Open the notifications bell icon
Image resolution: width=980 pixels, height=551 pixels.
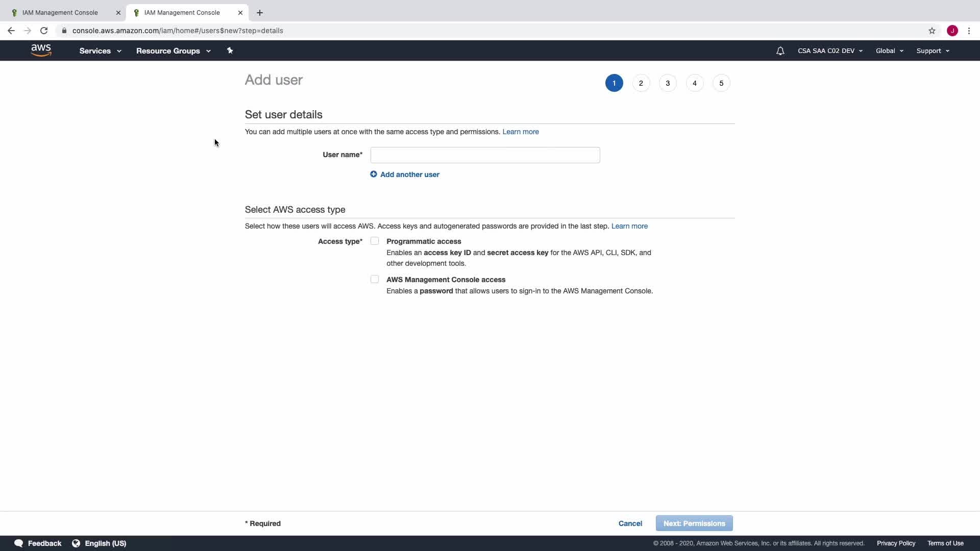780,51
